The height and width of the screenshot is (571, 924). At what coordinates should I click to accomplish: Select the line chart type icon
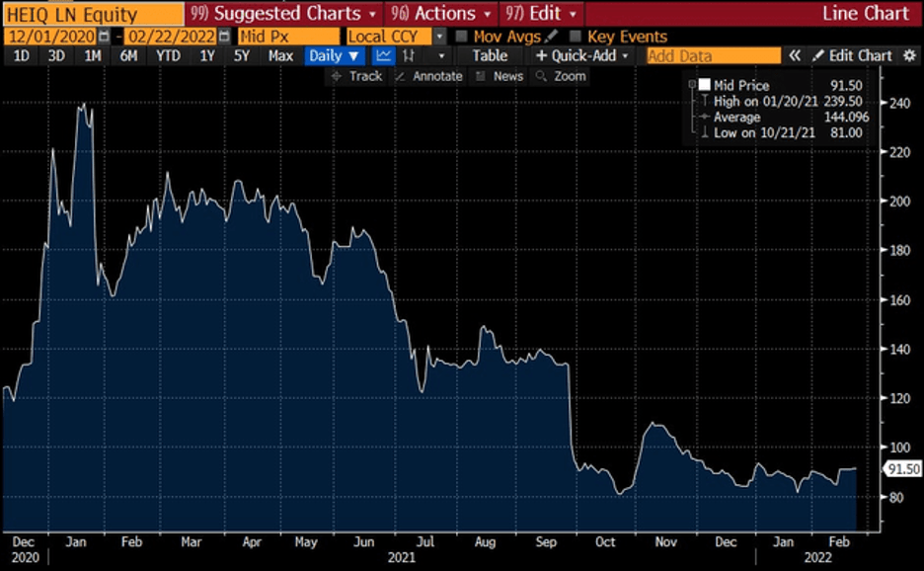click(384, 56)
